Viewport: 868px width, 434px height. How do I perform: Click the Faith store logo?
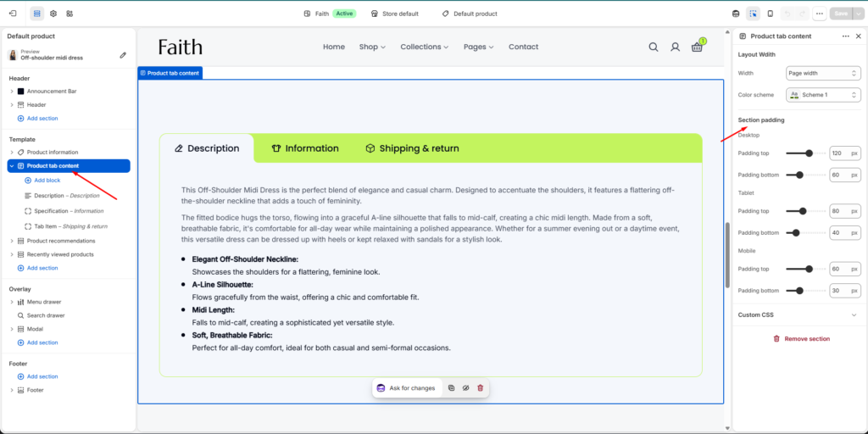click(x=181, y=47)
